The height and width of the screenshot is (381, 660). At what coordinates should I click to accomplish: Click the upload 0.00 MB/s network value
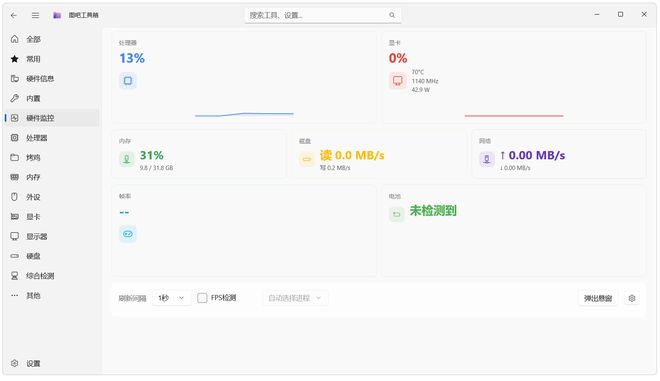533,155
